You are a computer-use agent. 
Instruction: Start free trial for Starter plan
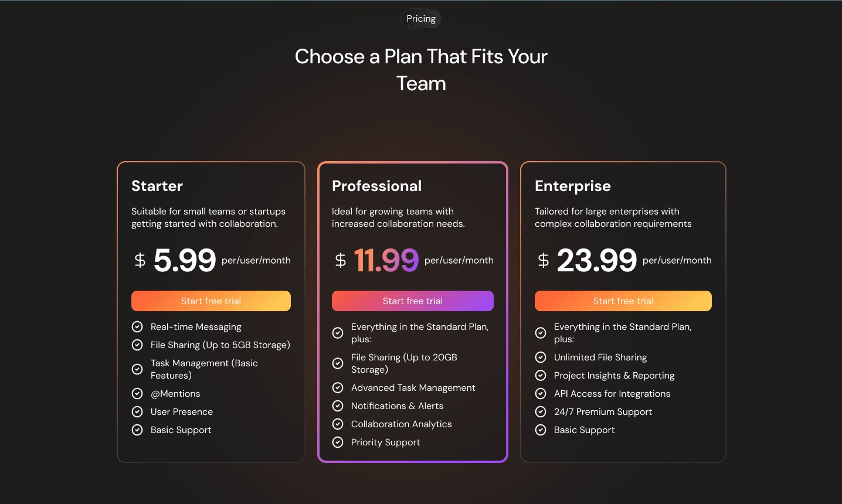pos(211,301)
